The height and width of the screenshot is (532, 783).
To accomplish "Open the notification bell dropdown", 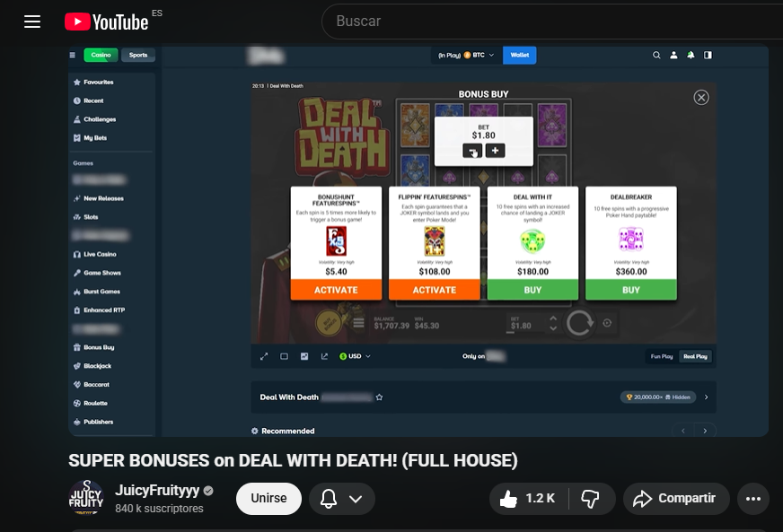I will pos(342,499).
